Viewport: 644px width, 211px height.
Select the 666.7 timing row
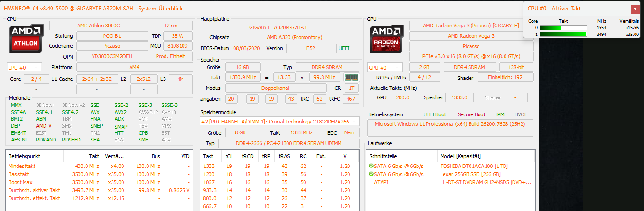(x=279, y=206)
